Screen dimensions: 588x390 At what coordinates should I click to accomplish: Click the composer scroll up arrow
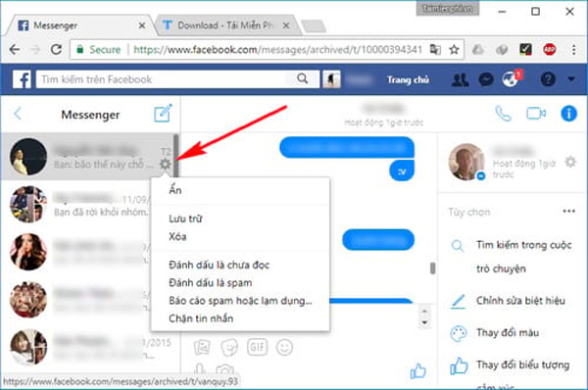click(424, 311)
